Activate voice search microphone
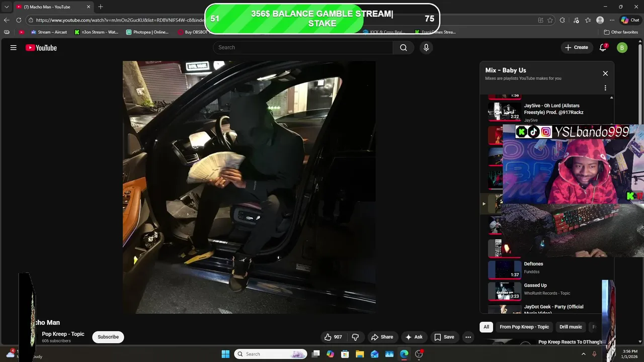 point(426,47)
